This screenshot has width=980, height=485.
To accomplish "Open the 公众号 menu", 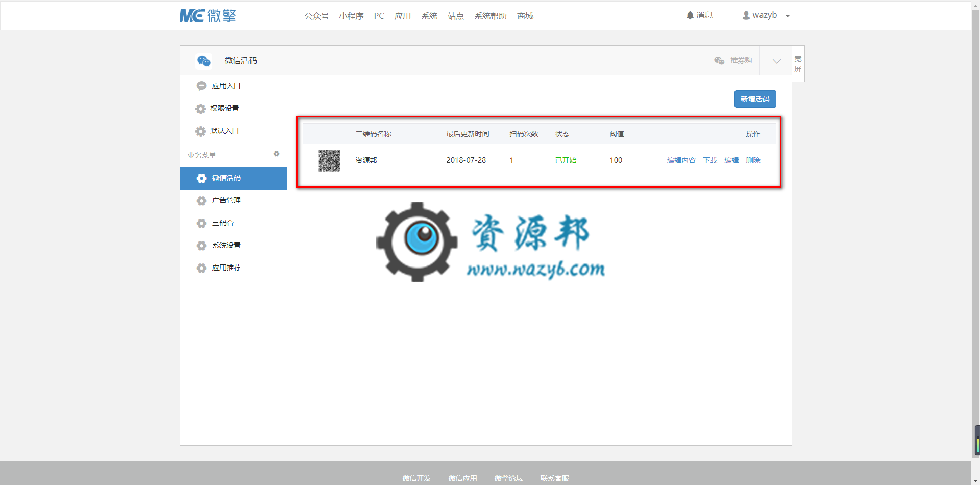I will click(x=316, y=16).
